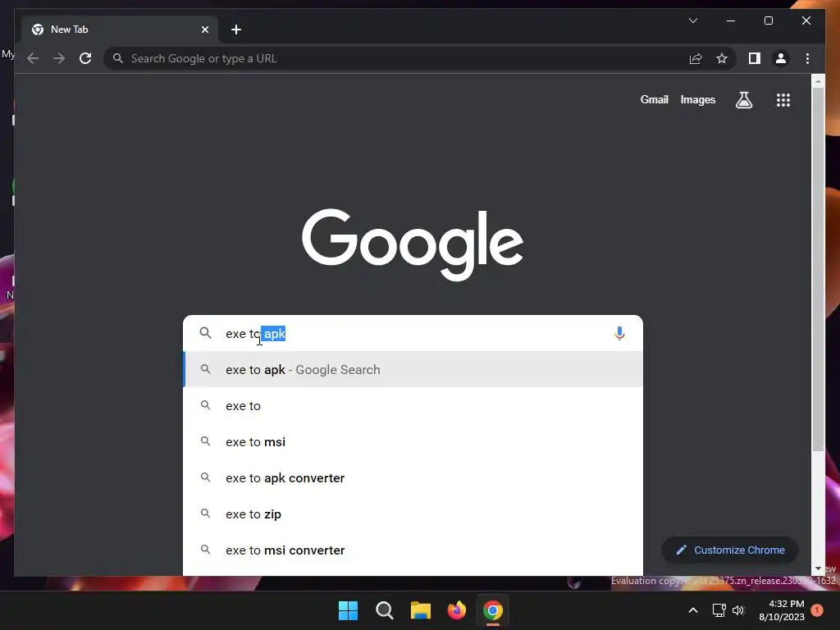This screenshot has height=630, width=840.
Task: Click the page vertical scrollbar thumb
Action: 818,268
